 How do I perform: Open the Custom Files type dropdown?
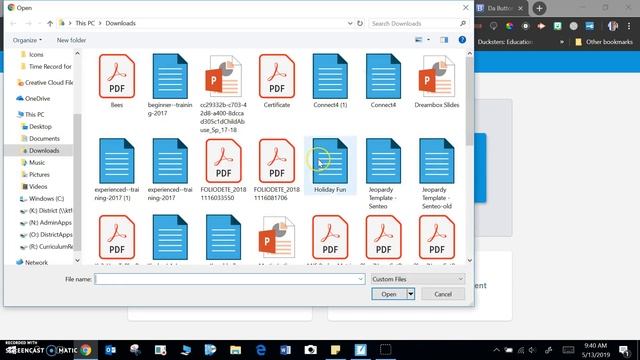pos(418,279)
